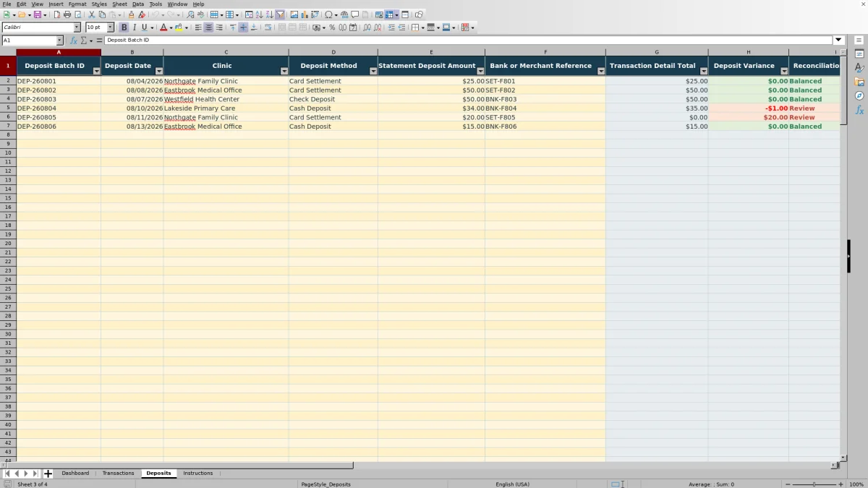Switch to the Dashboard sheet tab
The image size is (868, 488).
tap(75, 474)
